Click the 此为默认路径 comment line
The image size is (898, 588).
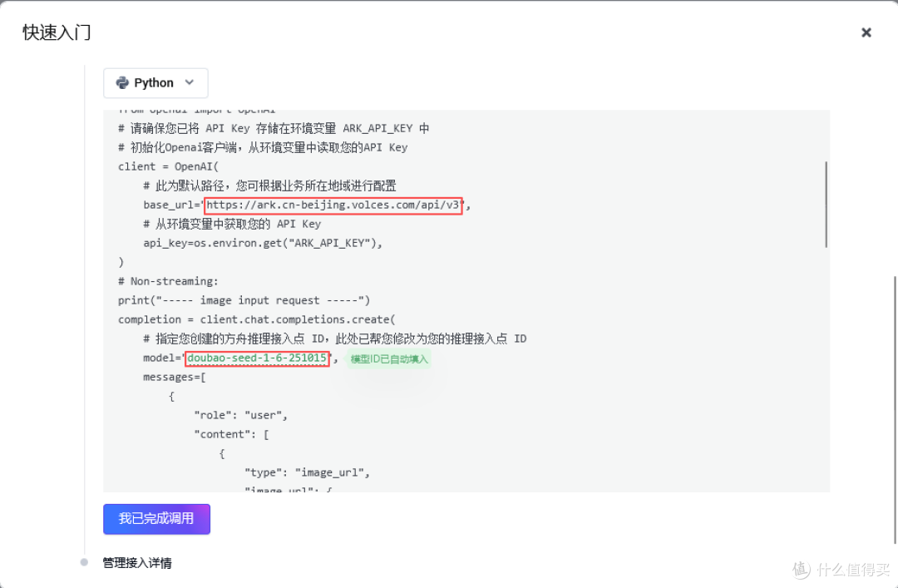269,185
